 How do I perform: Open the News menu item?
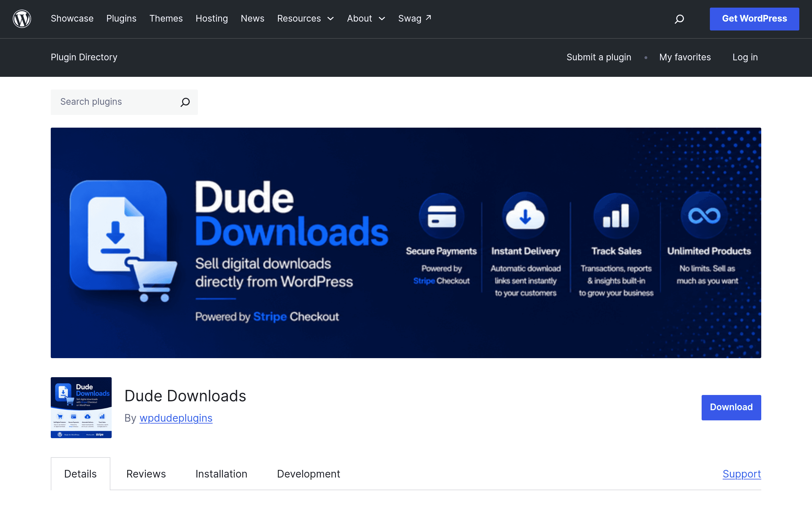point(253,19)
